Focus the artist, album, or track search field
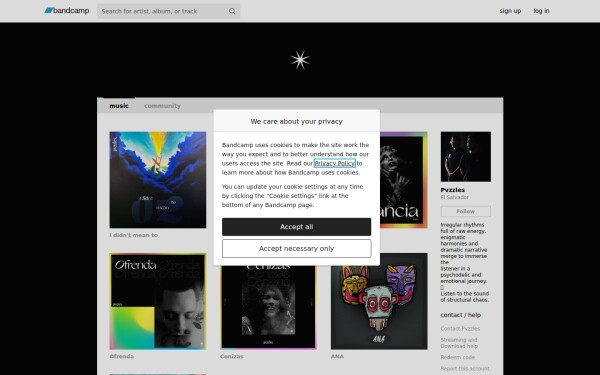Viewport: 600px width, 375px height. (x=168, y=11)
